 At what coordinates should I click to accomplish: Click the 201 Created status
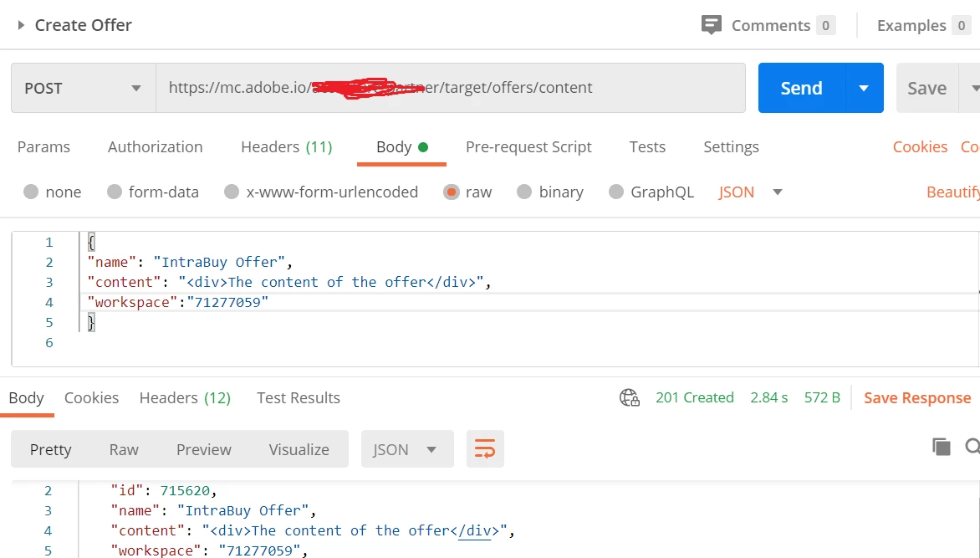(x=694, y=397)
